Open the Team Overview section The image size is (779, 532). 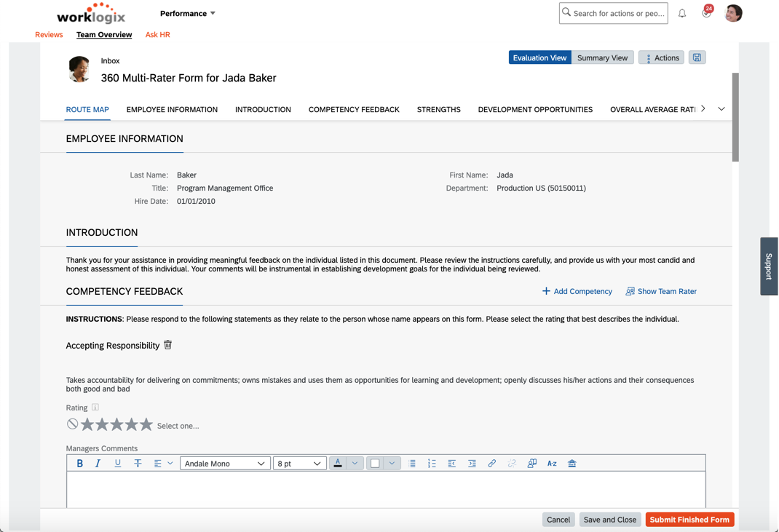pos(103,34)
